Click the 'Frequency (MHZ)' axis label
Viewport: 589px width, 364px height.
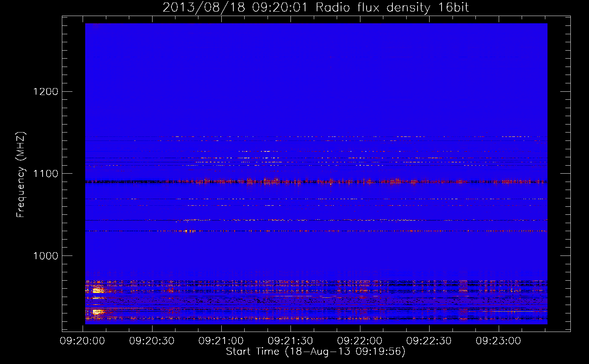(21, 175)
